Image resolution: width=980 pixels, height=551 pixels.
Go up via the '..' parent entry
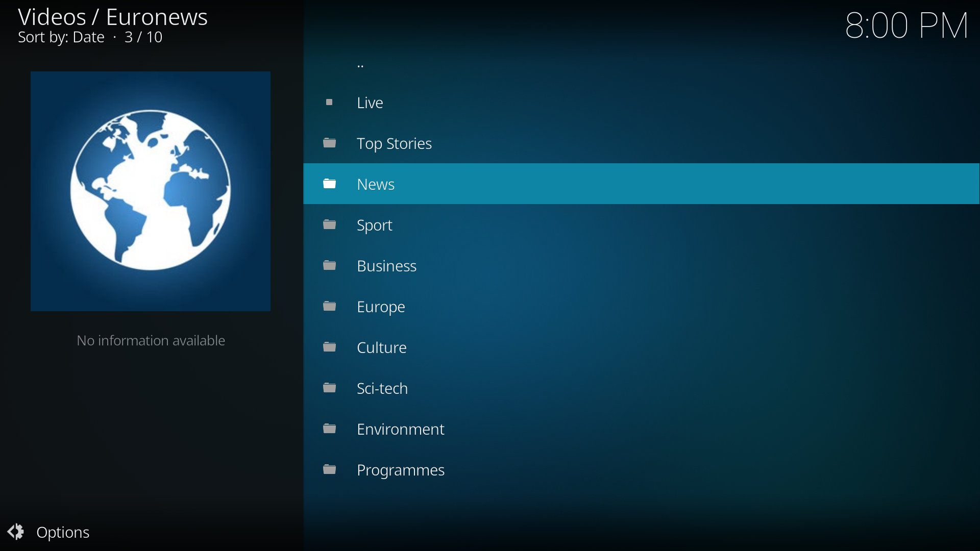click(360, 65)
